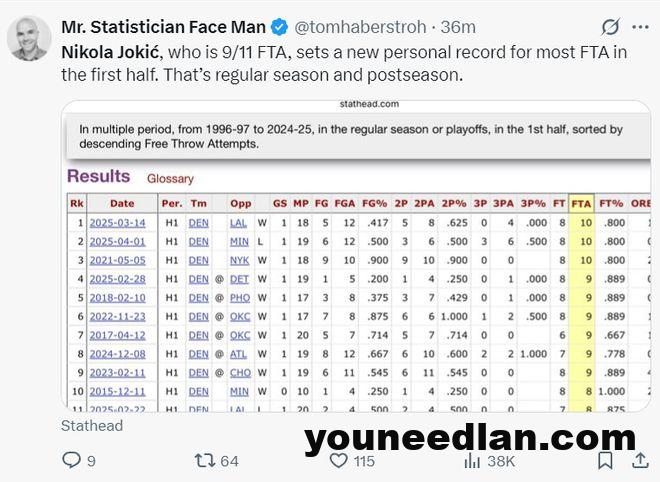Click the blue verified badge
The height and width of the screenshot is (482, 660).
click(x=279, y=27)
